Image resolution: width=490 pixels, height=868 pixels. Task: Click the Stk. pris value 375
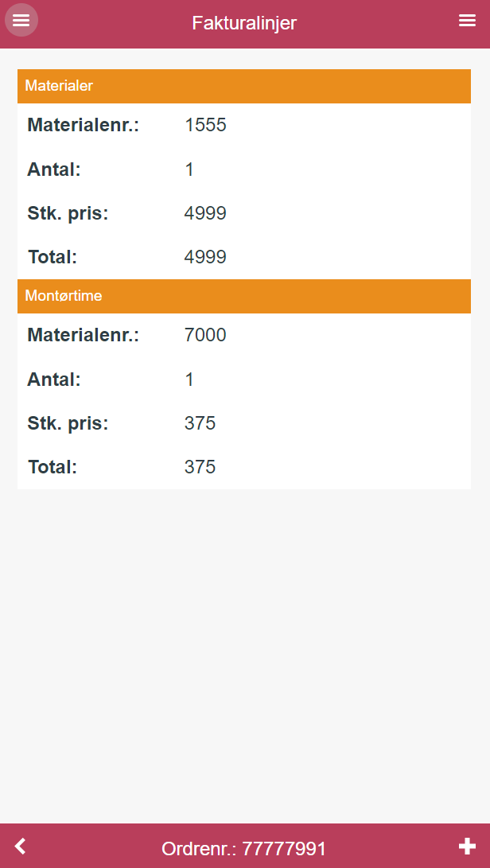point(200,423)
